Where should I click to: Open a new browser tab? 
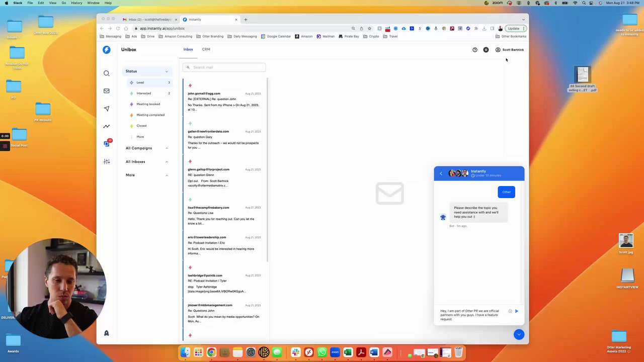(x=246, y=20)
